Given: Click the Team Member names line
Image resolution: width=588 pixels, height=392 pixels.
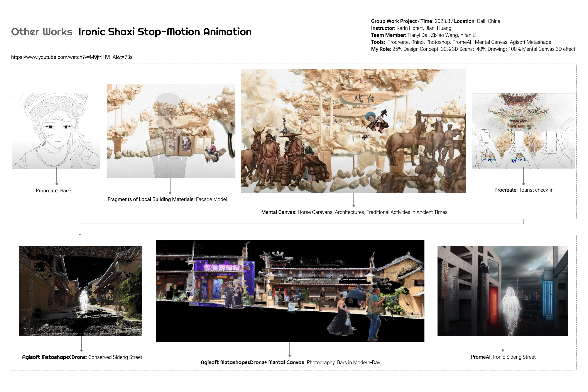Looking at the screenshot, I should [x=424, y=35].
